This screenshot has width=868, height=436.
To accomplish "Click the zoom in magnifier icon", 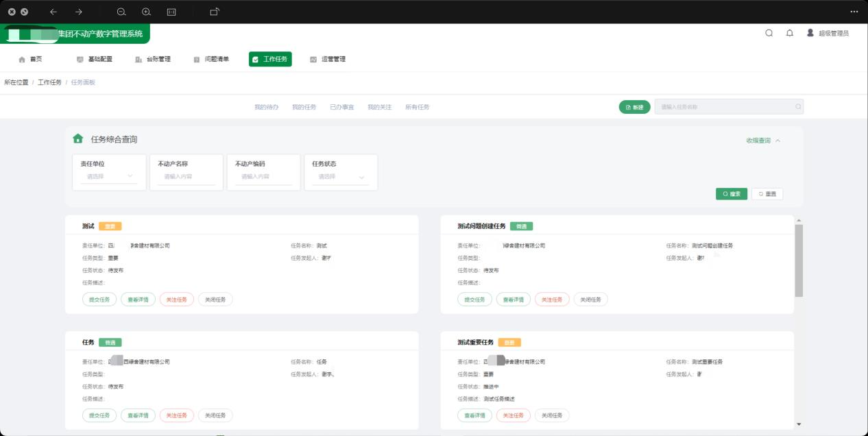I will tap(146, 12).
